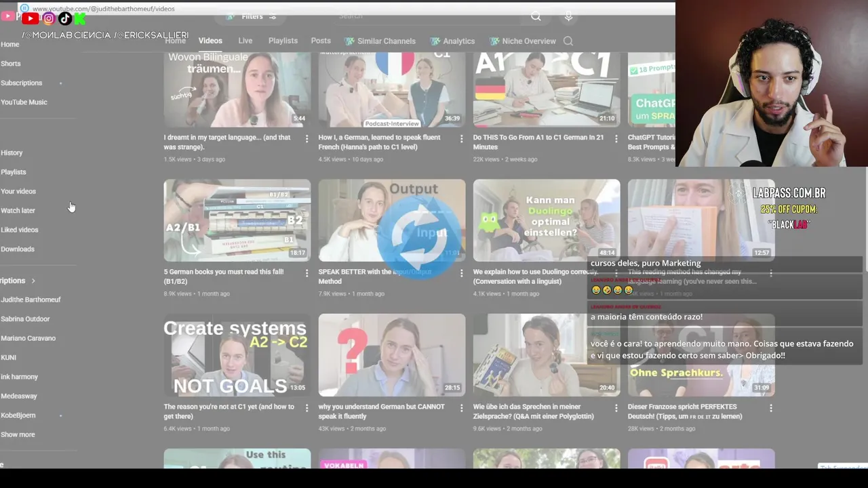Open Judithe Barthomeuf subscription channel
The width and height of the screenshot is (868, 488).
click(x=31, y=300)
